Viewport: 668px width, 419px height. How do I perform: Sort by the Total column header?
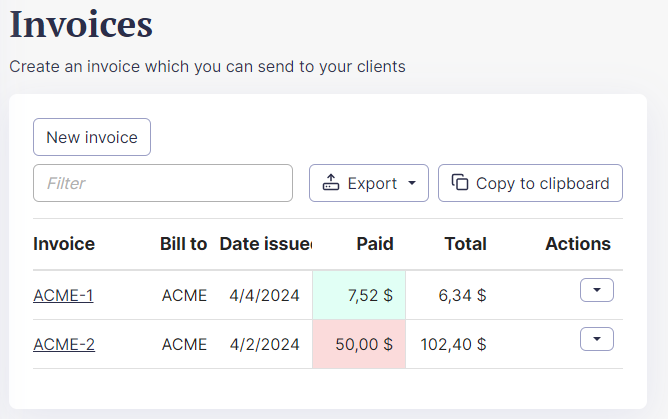(465, 244)
